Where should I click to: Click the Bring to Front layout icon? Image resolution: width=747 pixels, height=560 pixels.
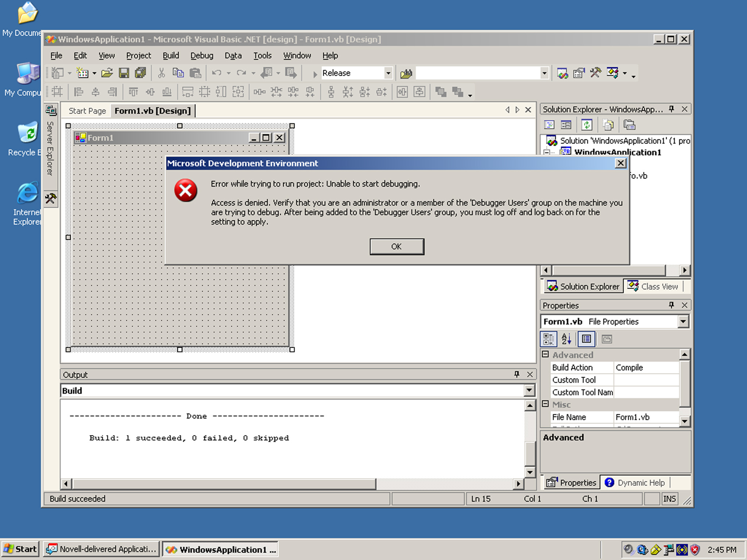click(x=441, y=92)
